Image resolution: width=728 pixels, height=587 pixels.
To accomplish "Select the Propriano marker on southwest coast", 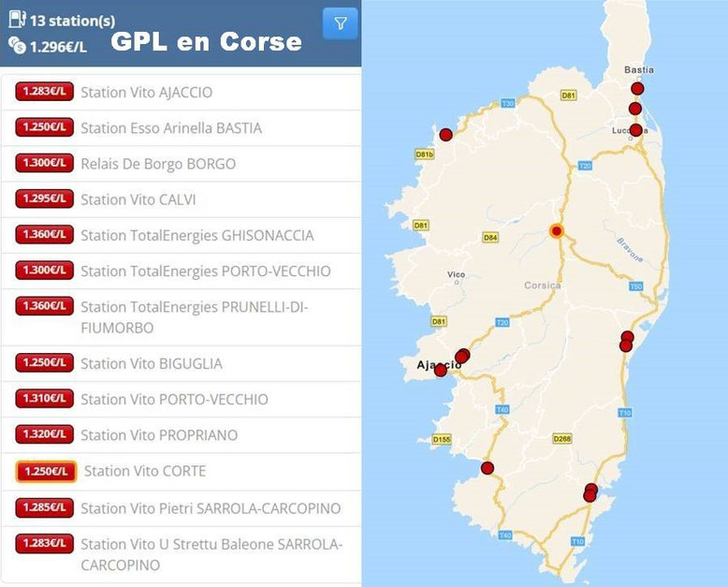I will tap(487, 468).
